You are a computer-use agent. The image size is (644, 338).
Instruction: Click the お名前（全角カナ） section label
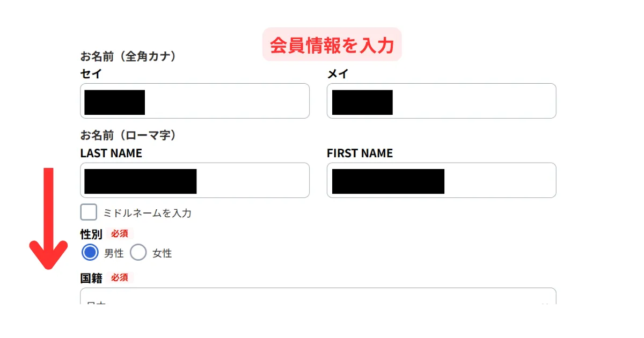pyautogui.click(x=129, y=56)
